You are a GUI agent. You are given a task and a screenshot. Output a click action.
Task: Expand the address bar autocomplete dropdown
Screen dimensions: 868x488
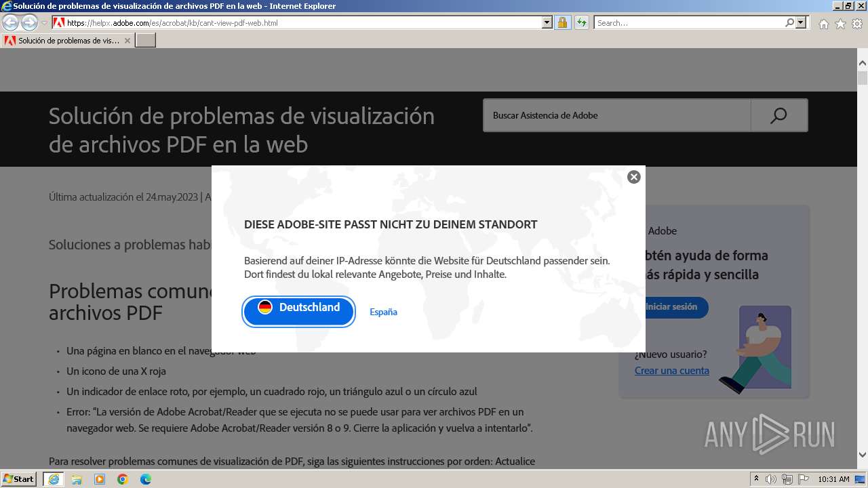547,22
